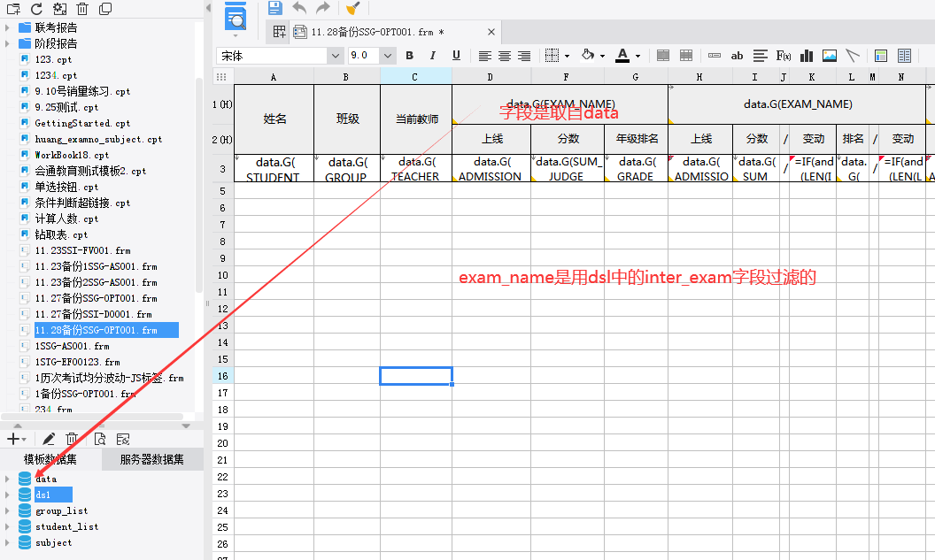Edit the selected dataset with pencil
This screenshot has width=935, height=560.
pos(49,439)
